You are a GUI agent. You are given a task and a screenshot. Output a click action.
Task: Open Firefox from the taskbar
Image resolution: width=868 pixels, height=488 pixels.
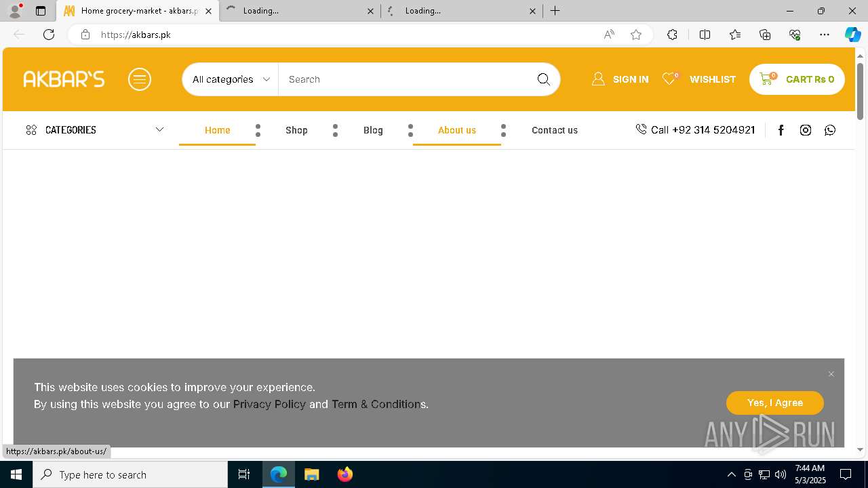[x=345, y=474]
